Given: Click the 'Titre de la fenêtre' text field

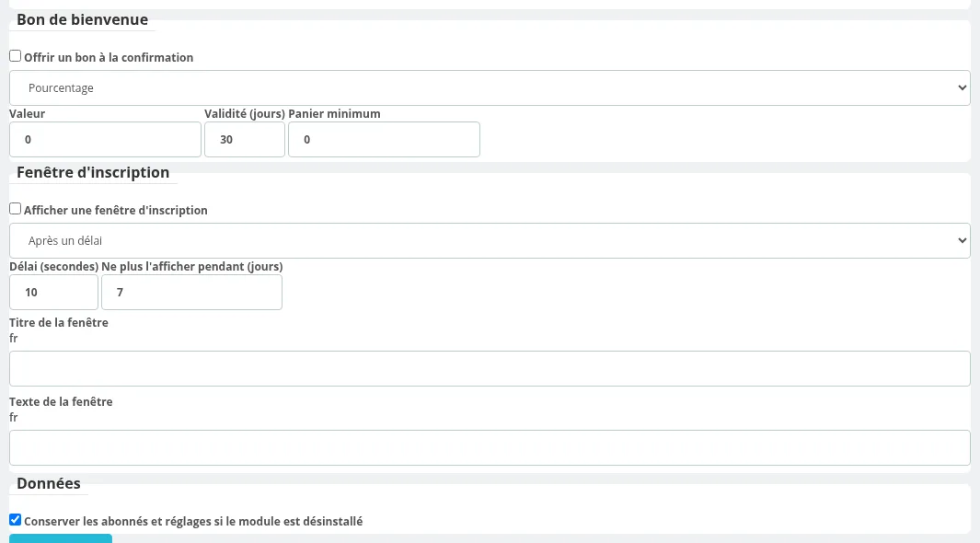Looking at the screenshot, I should (x=490, y=369).
